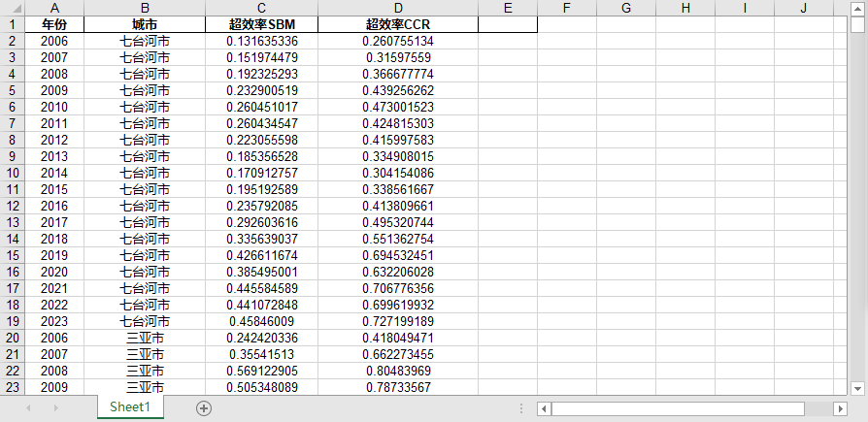Select cell with value 0.192325293

click(x=262, y=74)
